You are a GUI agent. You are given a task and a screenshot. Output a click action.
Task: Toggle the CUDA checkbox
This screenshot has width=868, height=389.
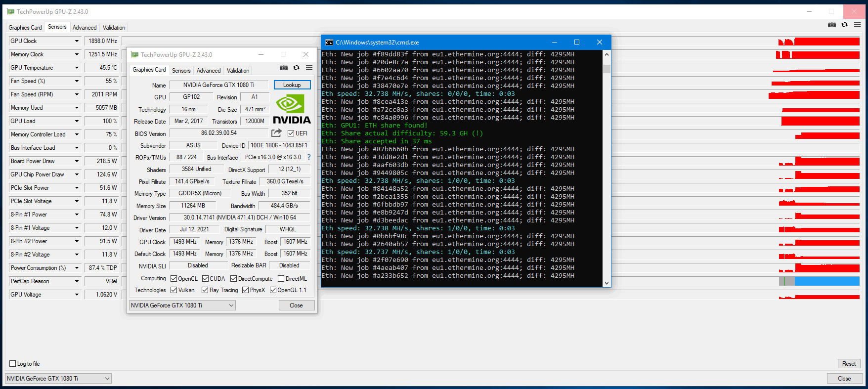point(206,279)
